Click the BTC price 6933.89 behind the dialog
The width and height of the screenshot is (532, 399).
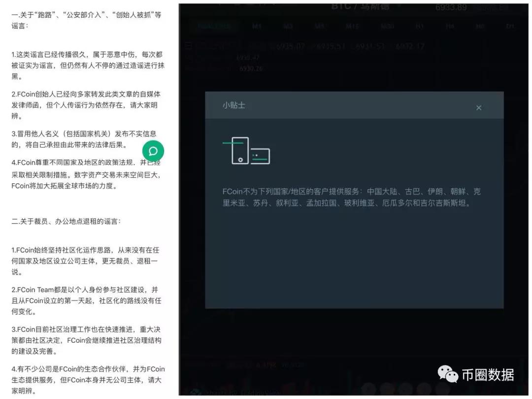(451, 7)
